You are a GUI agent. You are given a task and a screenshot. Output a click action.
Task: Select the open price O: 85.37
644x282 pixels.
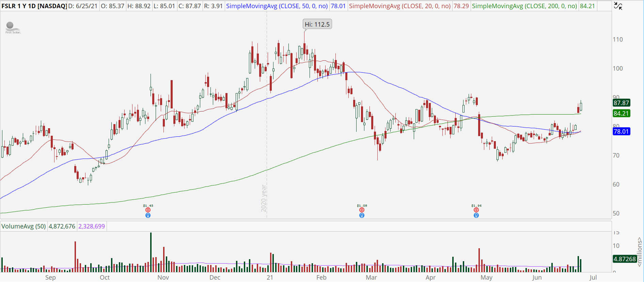(x=112, y=6)
